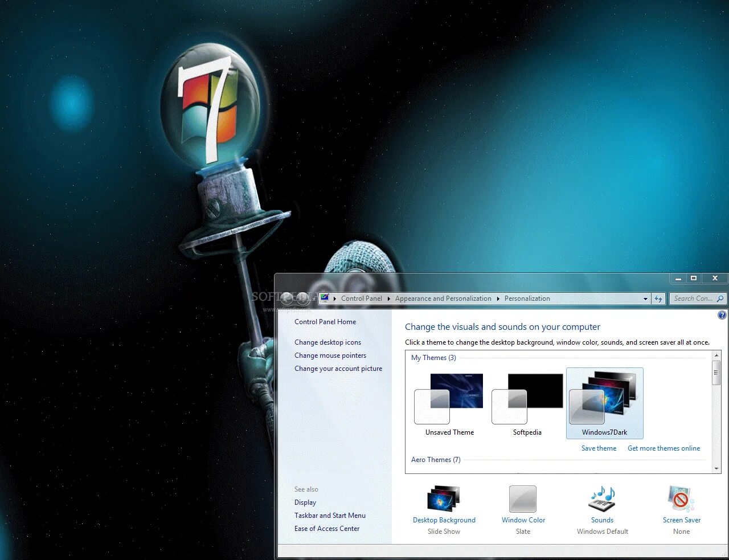
Task: Collapse the My Themes section
Action: tap(434, 358)
